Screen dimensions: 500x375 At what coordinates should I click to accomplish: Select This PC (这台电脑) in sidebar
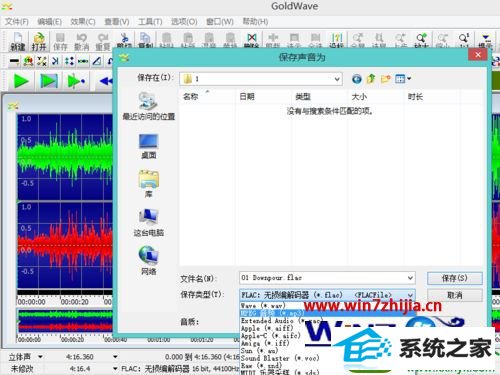[x=148, y=222]
